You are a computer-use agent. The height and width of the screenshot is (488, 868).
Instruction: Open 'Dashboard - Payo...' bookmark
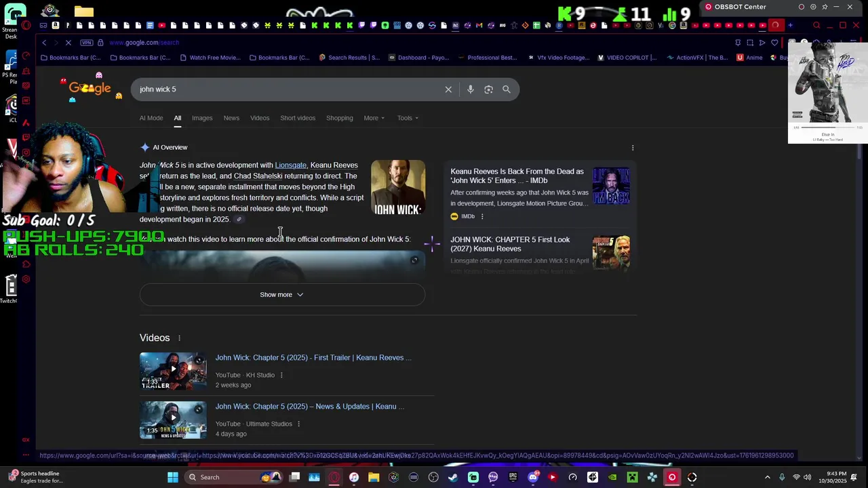pyautogui.click(x=419, y=58)
